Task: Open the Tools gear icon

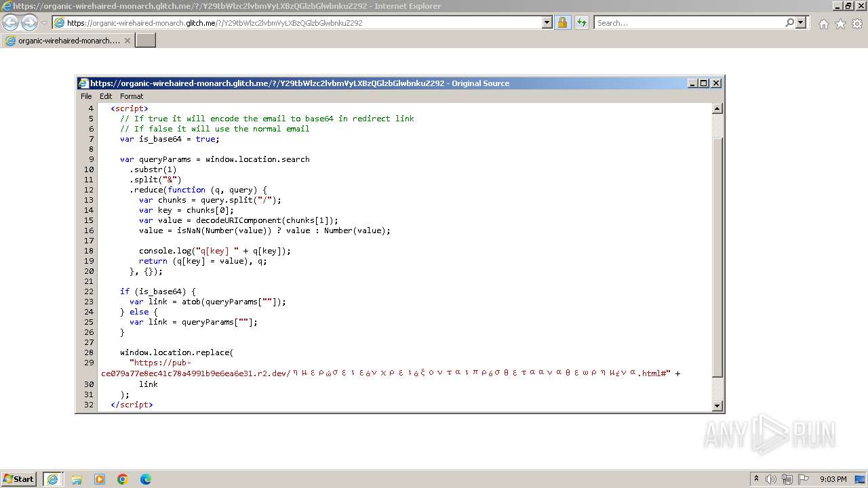Action: tap(857, 24)
